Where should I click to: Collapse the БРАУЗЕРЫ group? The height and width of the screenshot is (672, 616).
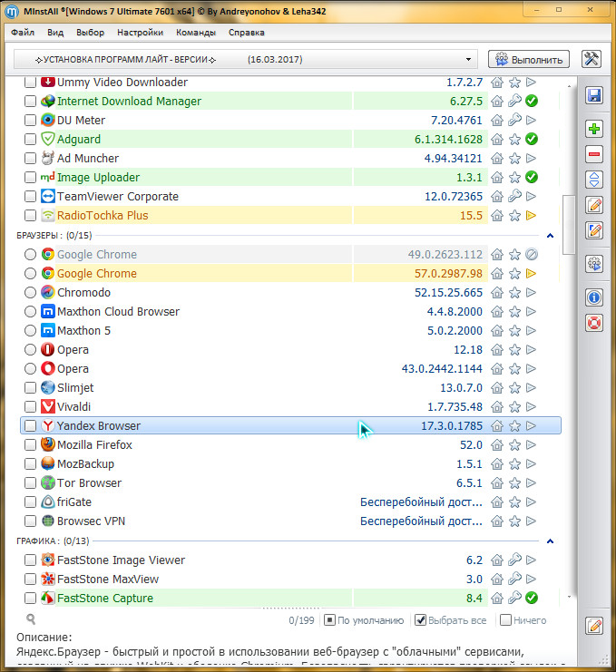click(x=550, y=235)
